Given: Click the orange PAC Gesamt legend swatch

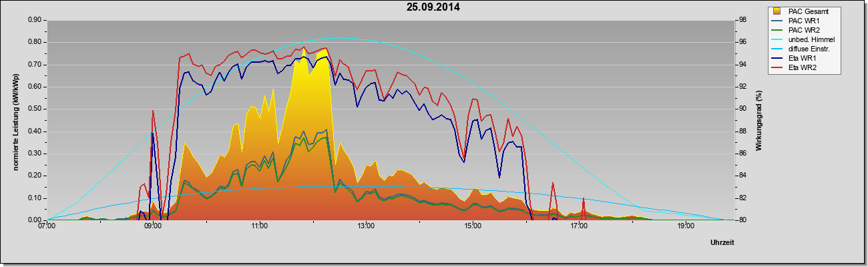Looking at the screenshot, I should coord(777,11).
